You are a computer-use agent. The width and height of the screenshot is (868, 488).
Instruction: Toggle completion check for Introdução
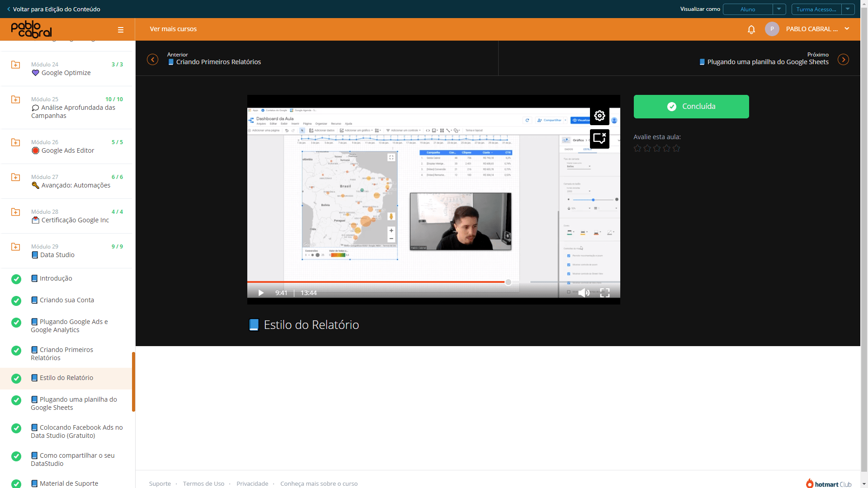click(16, 279)
